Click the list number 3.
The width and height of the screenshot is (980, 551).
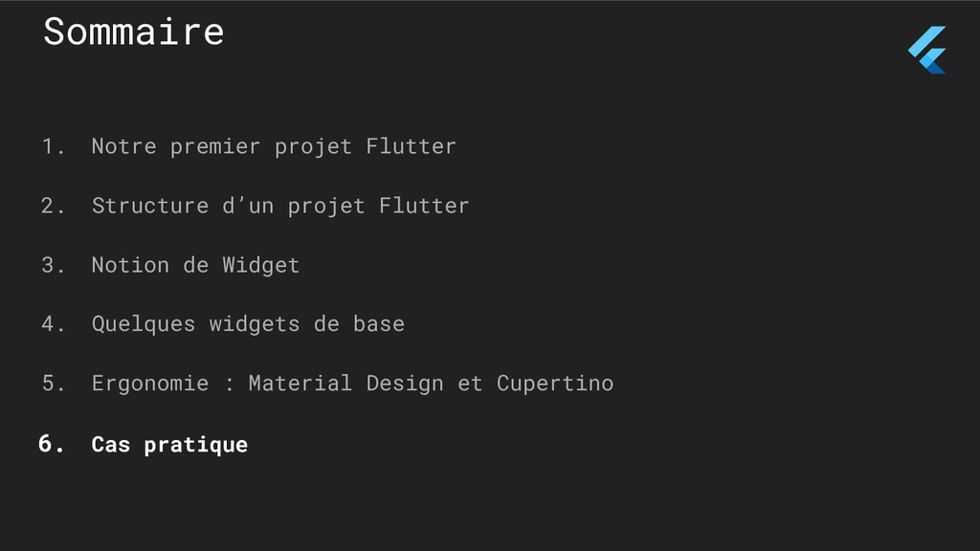53,265
